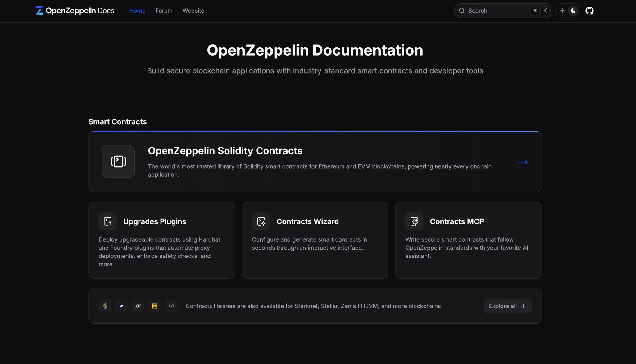Click inside the Search field
636x364 pixels.
(497, 11)
